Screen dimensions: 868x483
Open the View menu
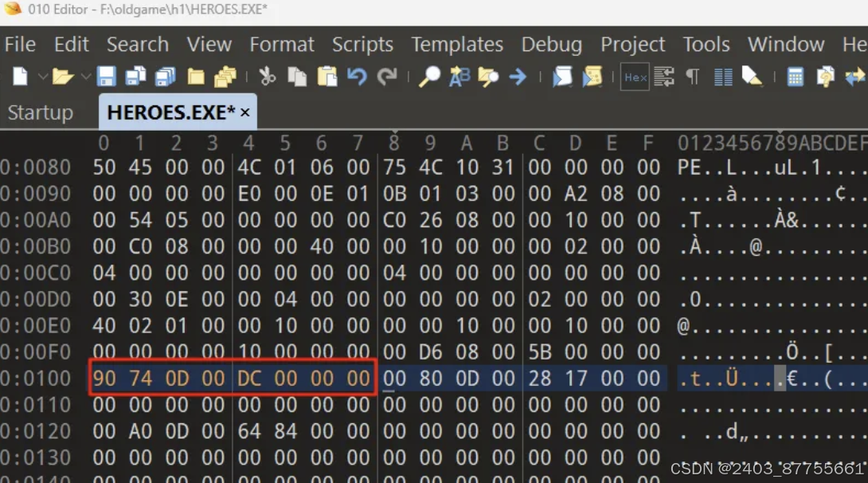tap(209, 45)
